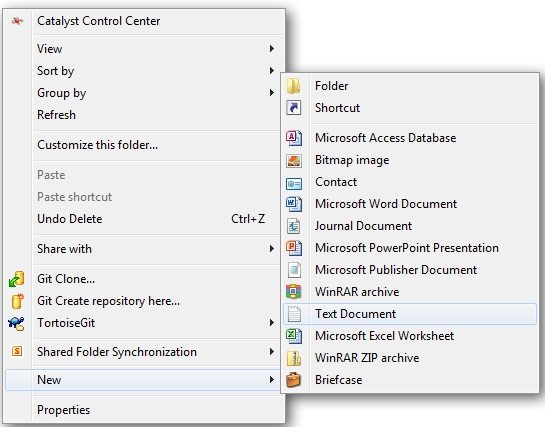Choose Group by from the context menu

click(x=144, y=93)
